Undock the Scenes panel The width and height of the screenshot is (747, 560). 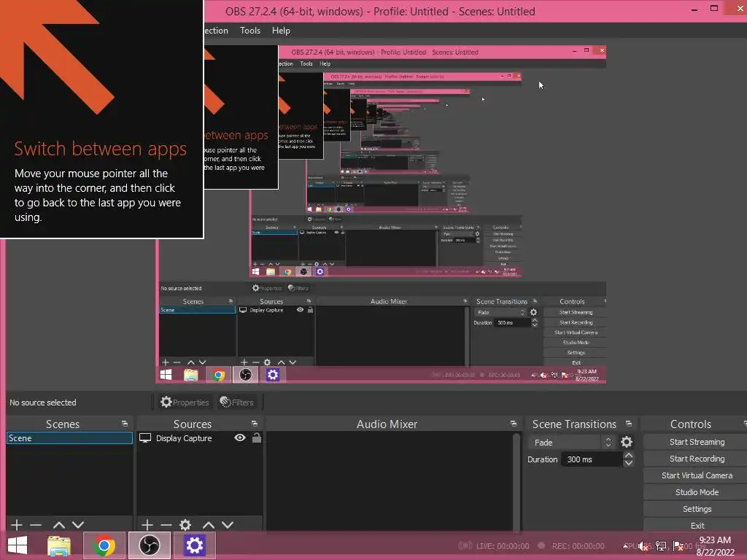(125, 424)
